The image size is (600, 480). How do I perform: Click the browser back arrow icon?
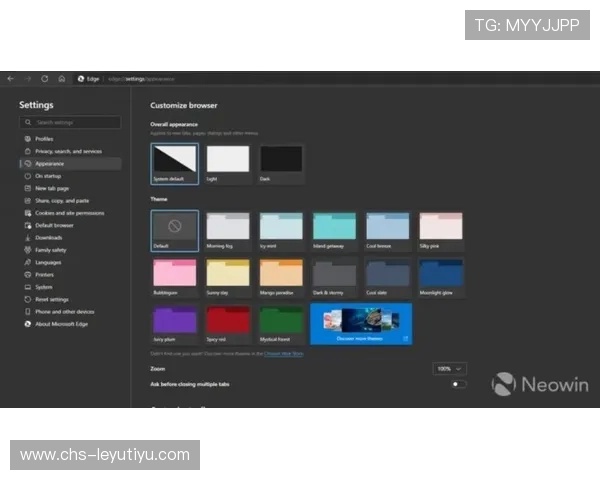[11, 78]
